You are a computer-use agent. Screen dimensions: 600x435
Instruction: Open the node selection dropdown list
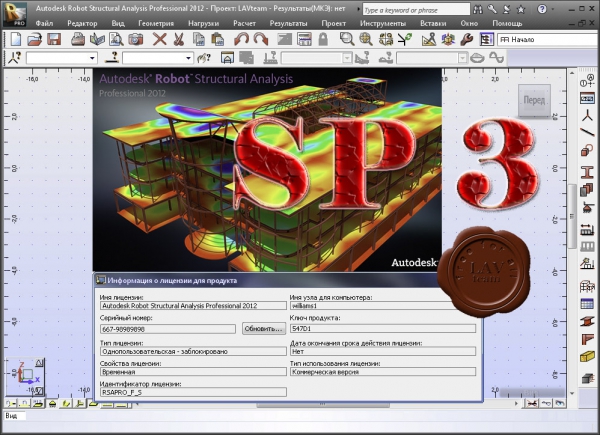click(92, 58)
